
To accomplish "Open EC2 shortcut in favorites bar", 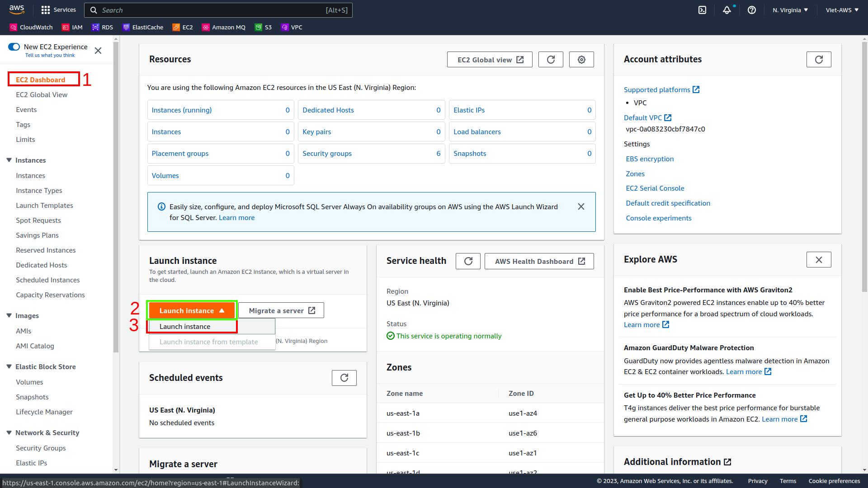I will tap(183, 27).
